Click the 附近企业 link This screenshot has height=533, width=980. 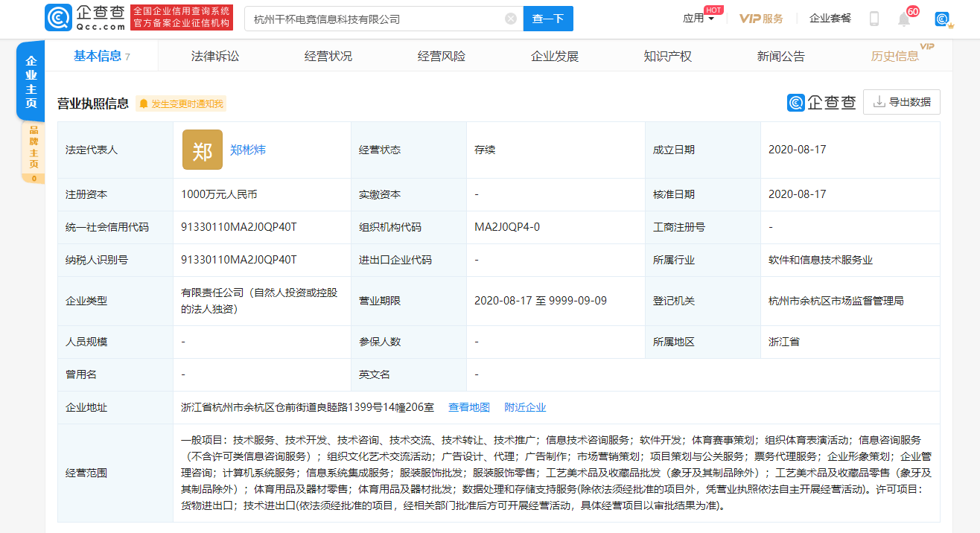click(526, 407)
